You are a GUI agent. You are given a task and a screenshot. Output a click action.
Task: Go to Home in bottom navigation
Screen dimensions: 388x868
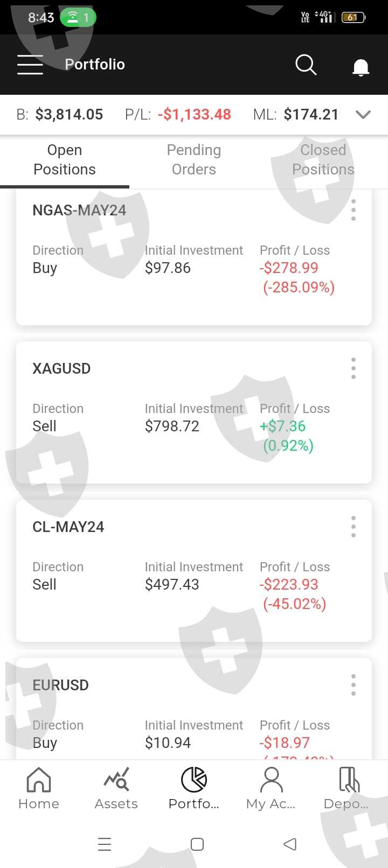tap(39, 788)
